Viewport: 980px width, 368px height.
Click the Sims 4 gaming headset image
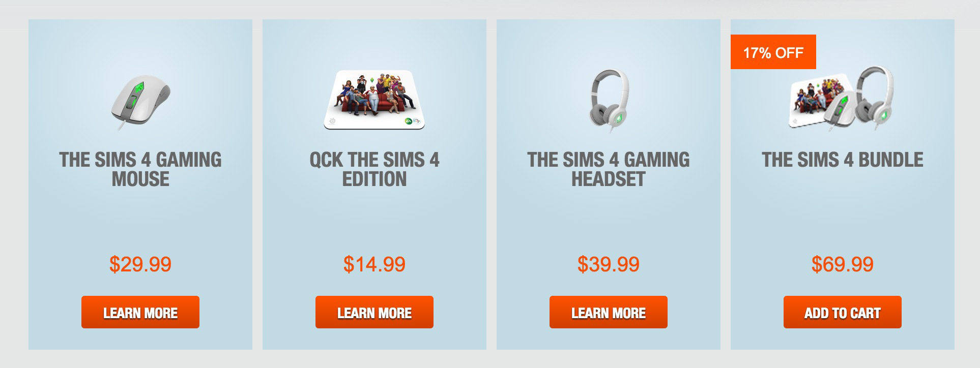tap(609, 98)
